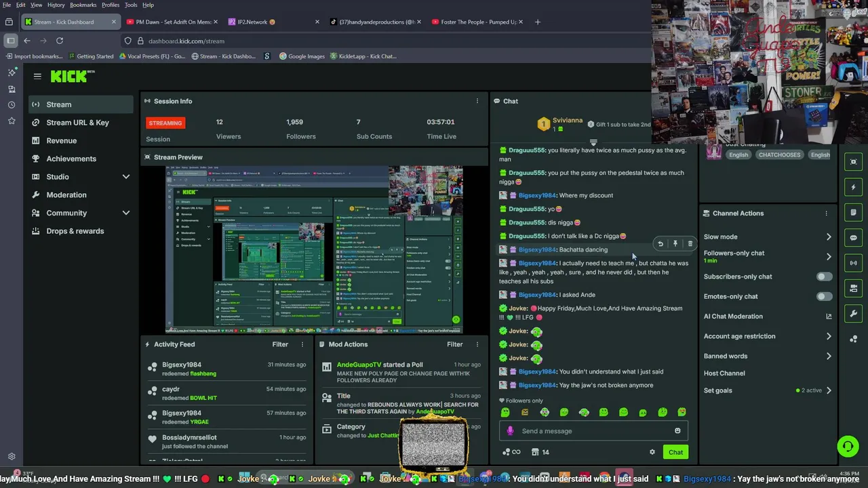Insert the first green slime emote

tap(505, 412)
